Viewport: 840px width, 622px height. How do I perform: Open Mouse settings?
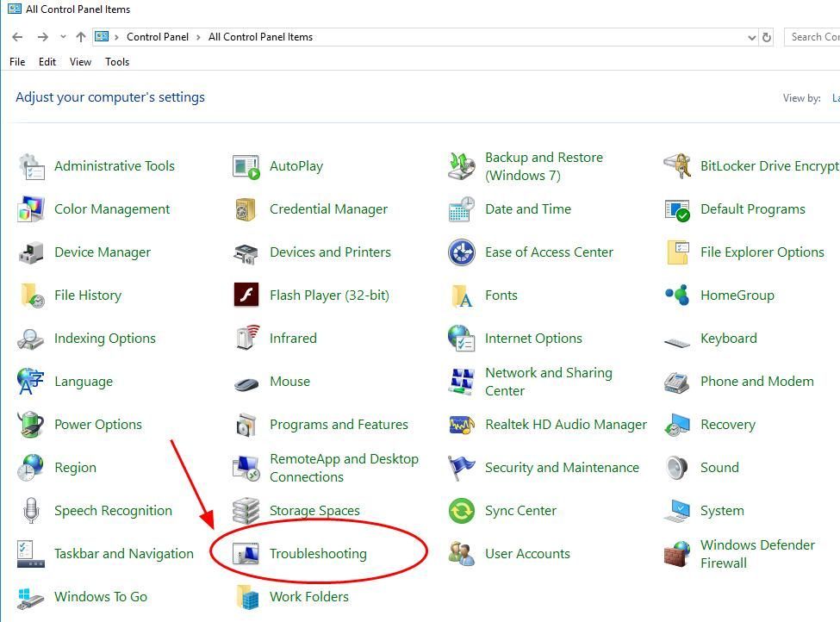tap(289, 382)
